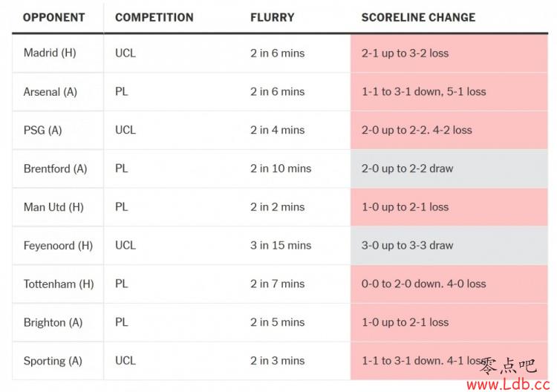The height and width of the screenshot is (392, 557).
Task: Click the grey '2-0 up to 2-2 draw' cell
Action: tap(449, 169)
